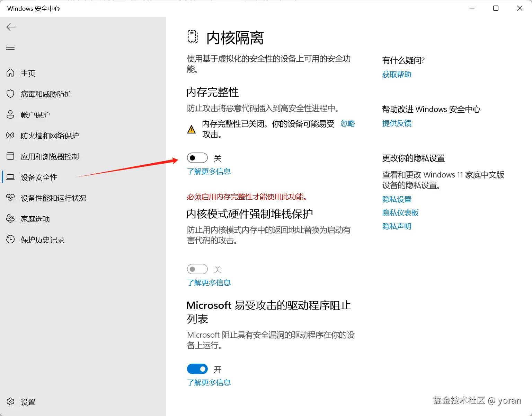532x416 pixels.
Task: Click the yellow warning triangle icon
Action: pos(191,129)
